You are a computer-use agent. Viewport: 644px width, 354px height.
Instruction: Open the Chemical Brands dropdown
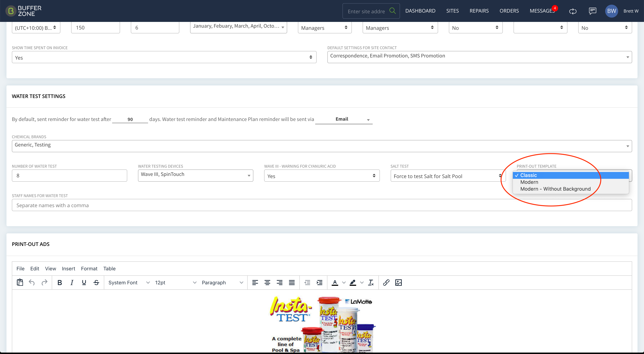pyautogui.click(x=322, y=146)
